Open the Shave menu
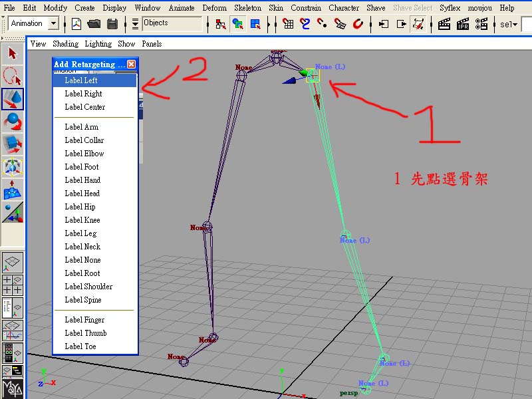 click(376, 7)
